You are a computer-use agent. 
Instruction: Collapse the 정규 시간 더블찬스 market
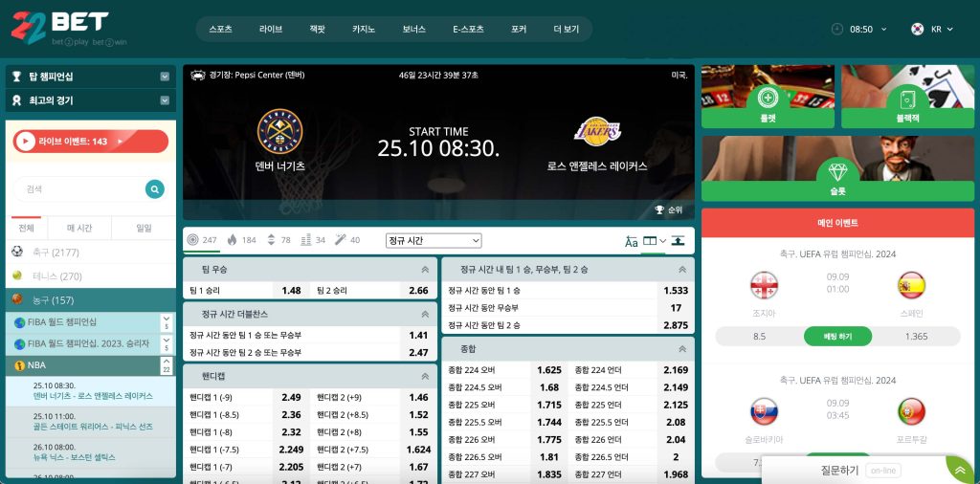425,314
